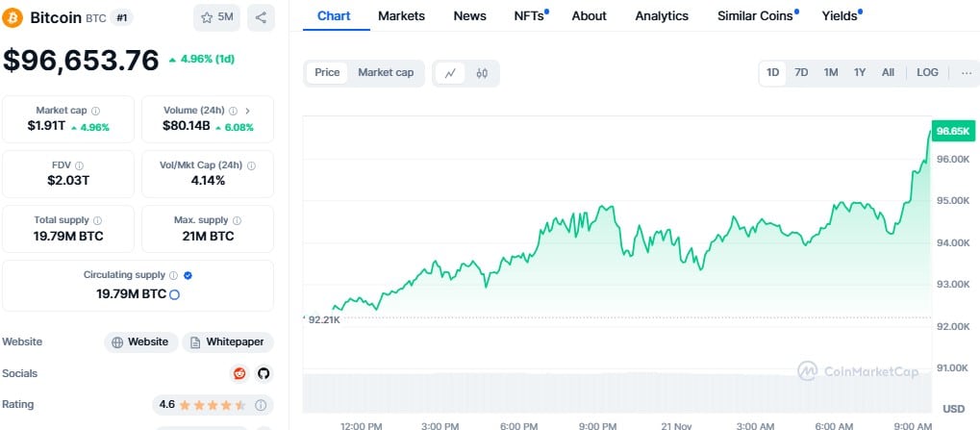980x430 pixels.
Task: Open Circulating supply info icon
Action: pos(174,275)
